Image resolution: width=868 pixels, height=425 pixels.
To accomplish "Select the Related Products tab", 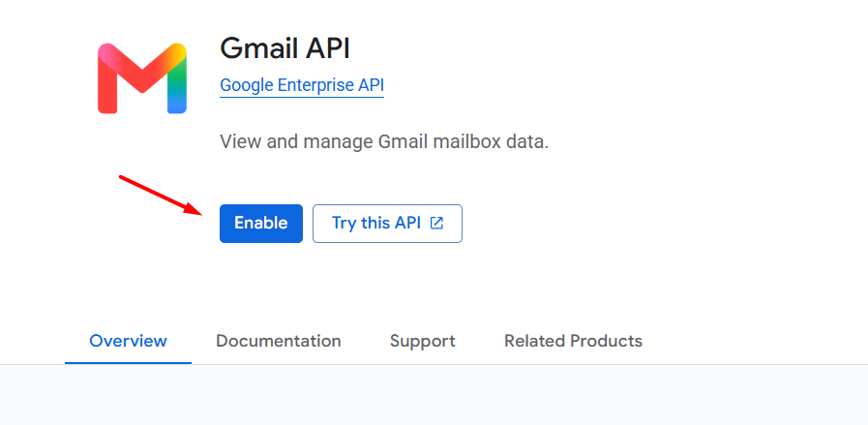I will pos(573,341).
